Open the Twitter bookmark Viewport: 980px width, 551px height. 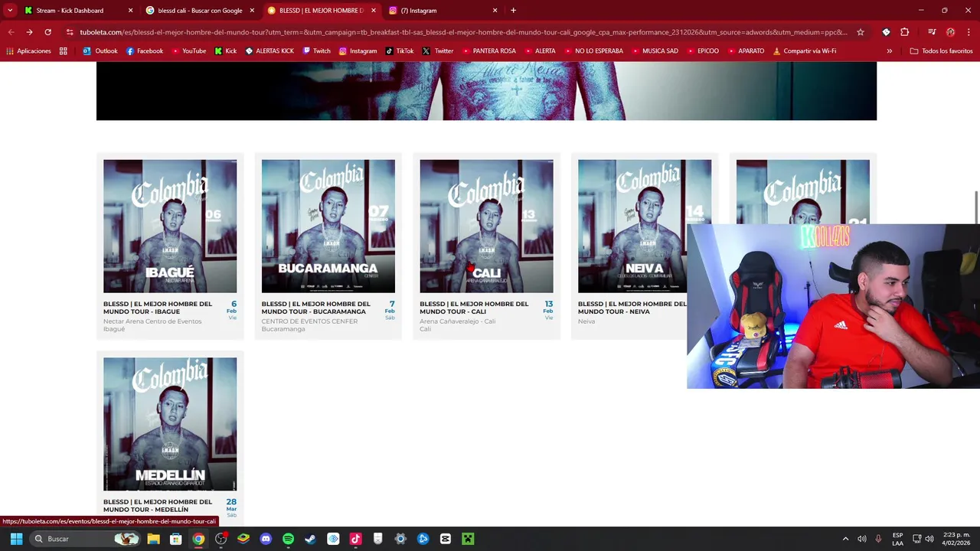(438, 51)
